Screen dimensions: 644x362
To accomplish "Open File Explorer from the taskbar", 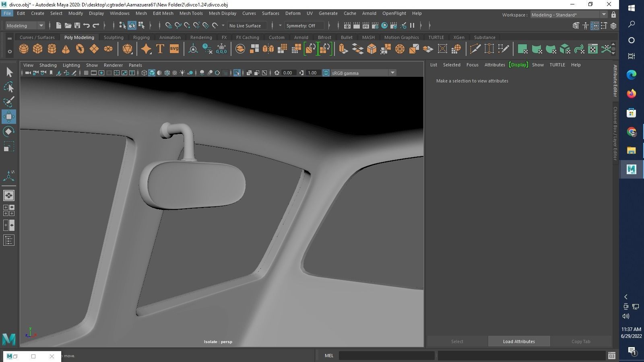I will pos(631,150).
